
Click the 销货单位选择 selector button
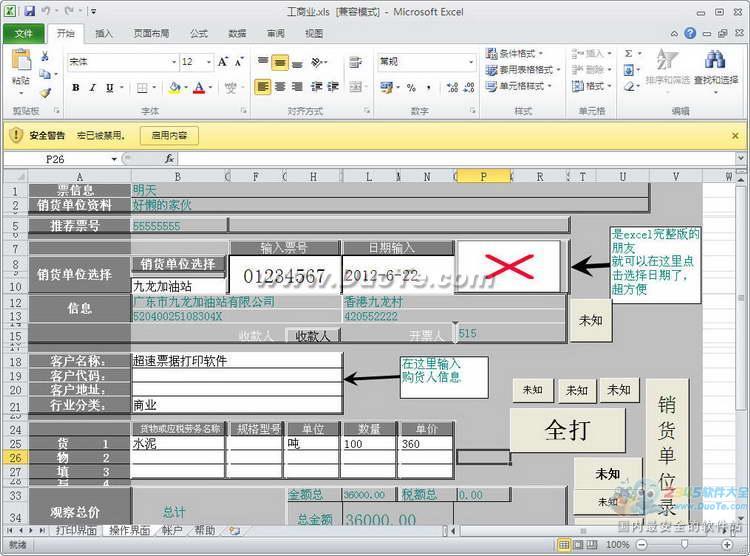point(178,264)
